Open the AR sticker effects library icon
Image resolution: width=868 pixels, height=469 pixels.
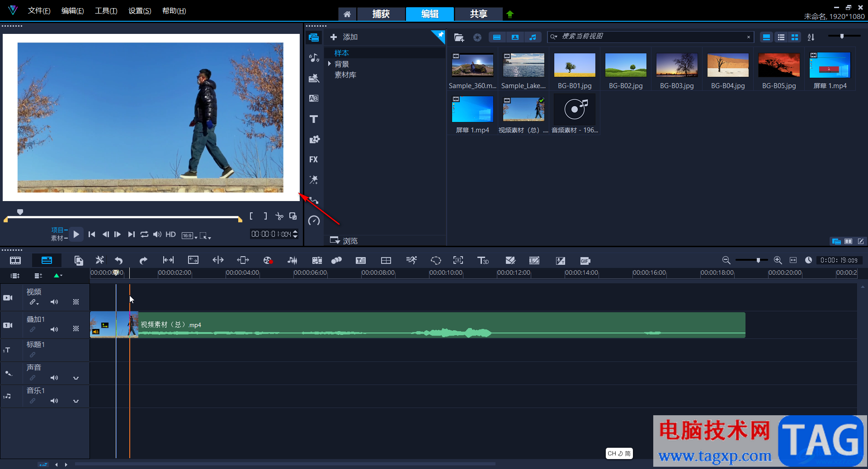(x=314, y=180)
